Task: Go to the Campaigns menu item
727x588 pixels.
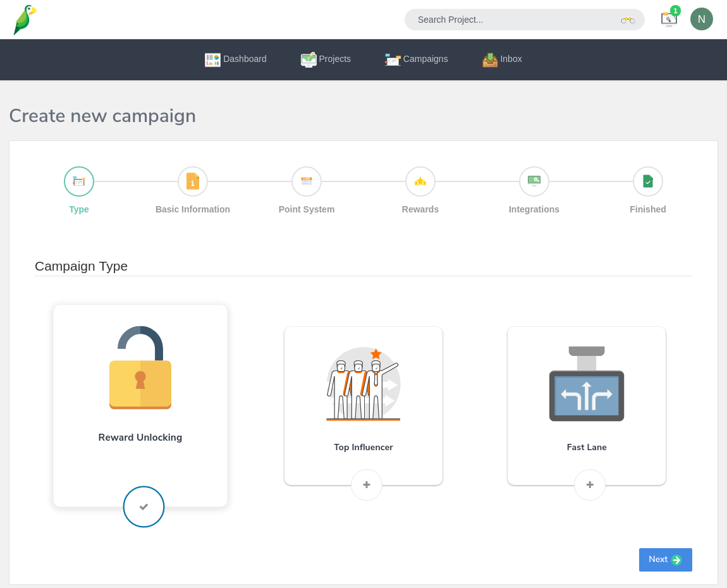Action: point(417,59)
